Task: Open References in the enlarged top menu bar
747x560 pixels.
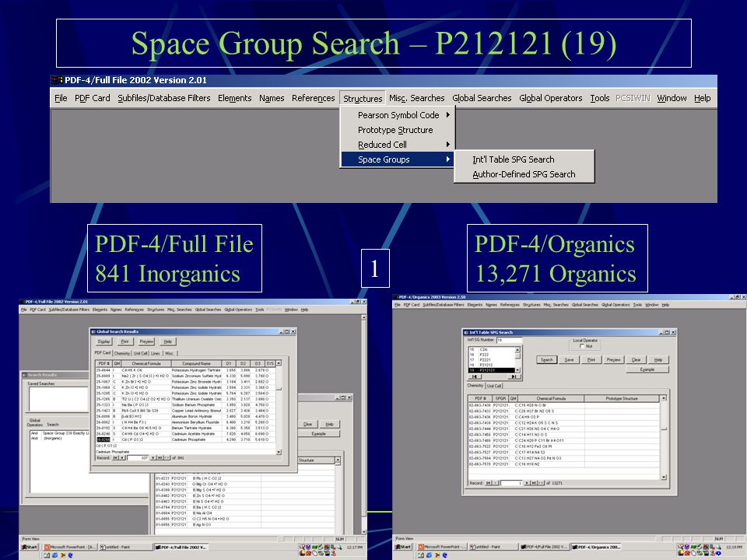Action: tap(314, 98)
